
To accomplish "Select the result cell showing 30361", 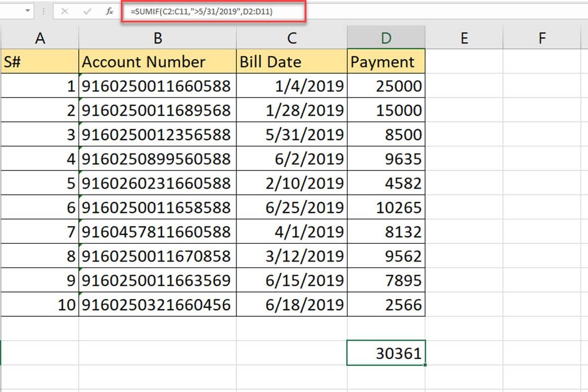I will click(386, 354).
